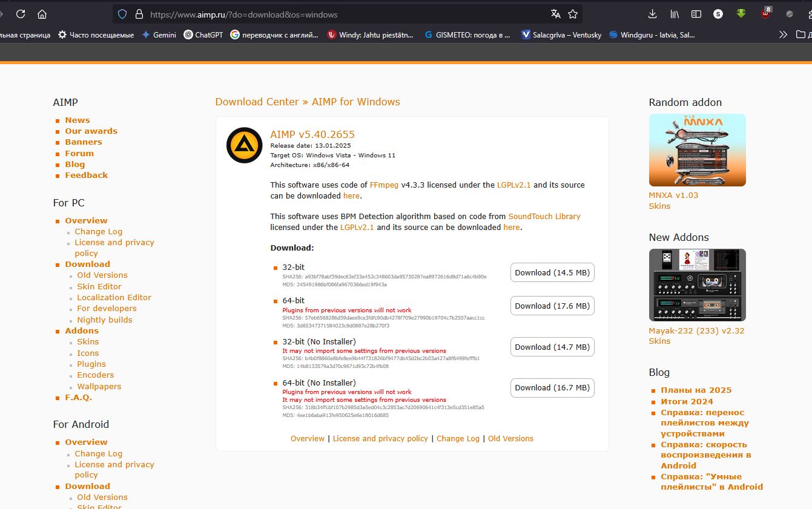Open the ChatGPT bookmark
Image resolution: width=812 pixels, height=509 pixels.
pyautogui.click(x=203, y=34)
